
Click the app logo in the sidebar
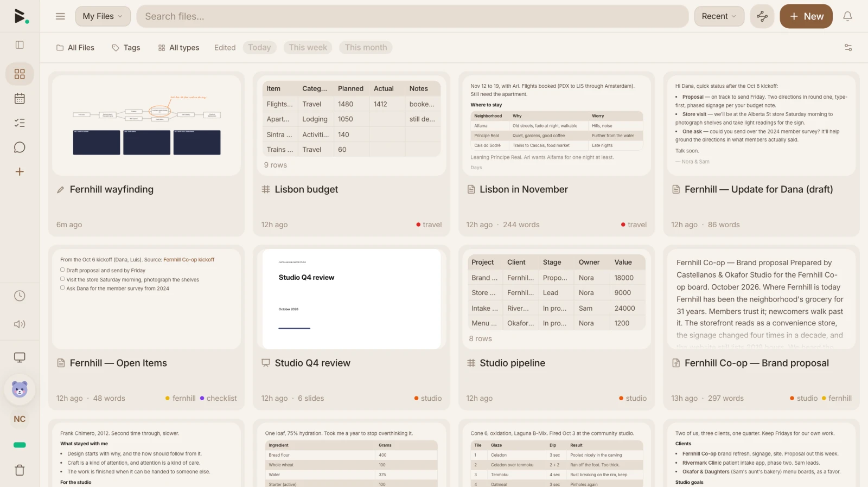[x=21, y=16]
